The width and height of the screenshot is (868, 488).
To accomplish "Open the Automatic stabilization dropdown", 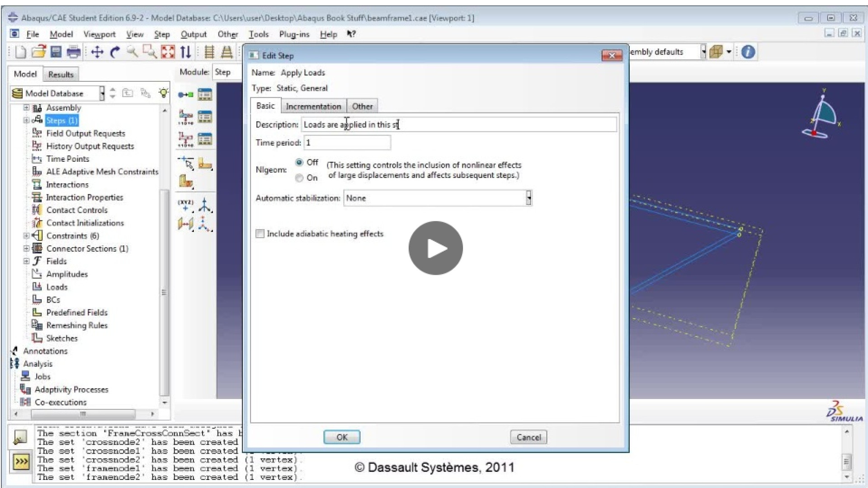I will [528, 198].
